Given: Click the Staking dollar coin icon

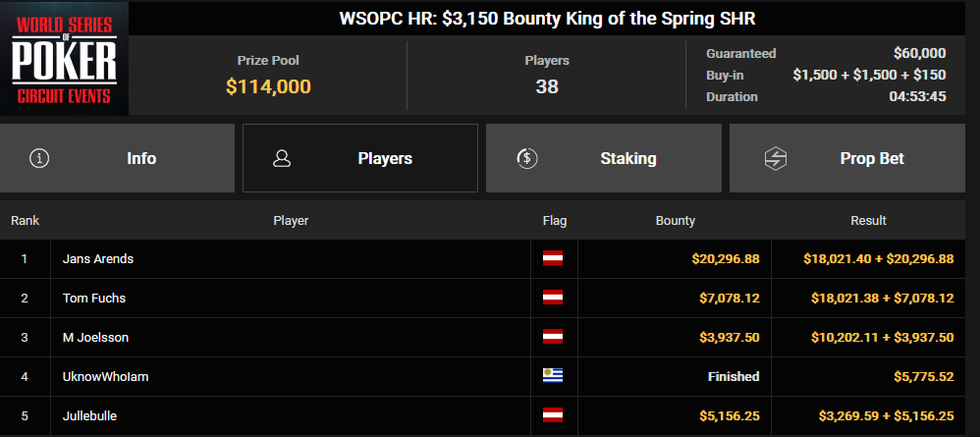Looking at the screenshot, I should [x=527, y=158].
